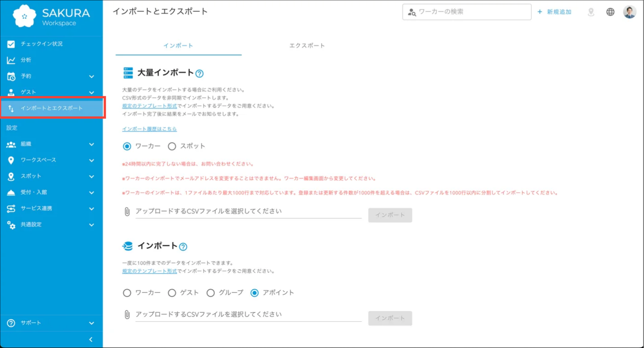Choose the グループ radio option in the import section
Image resolution: width=644 pixels, height=348 pixels.
210,292
